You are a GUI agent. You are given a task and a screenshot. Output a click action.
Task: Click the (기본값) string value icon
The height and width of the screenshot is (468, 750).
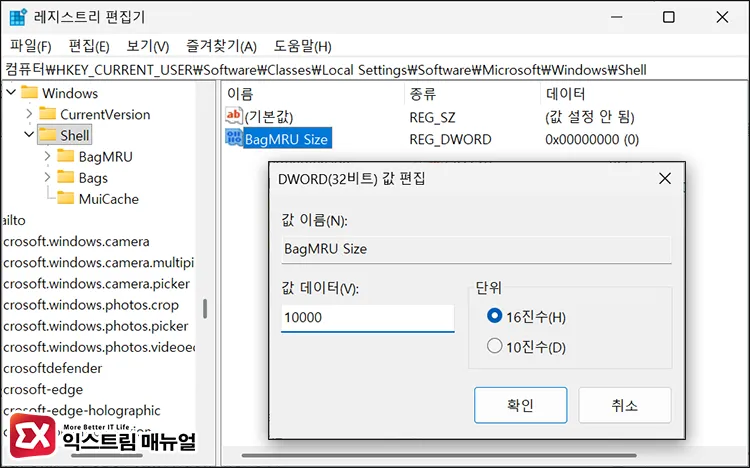(234, 115)
